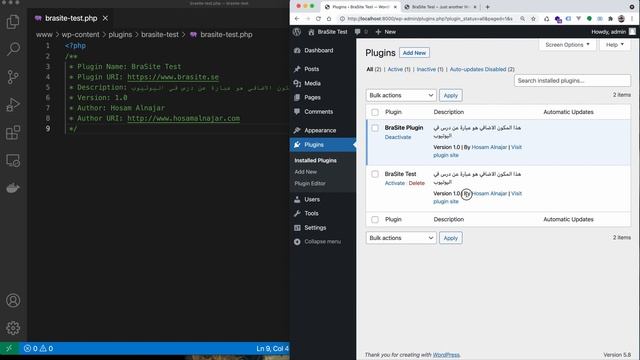Visit the BraSite Test site from the admin bar
Screen dimensions: 640x360
click(328, 32)
